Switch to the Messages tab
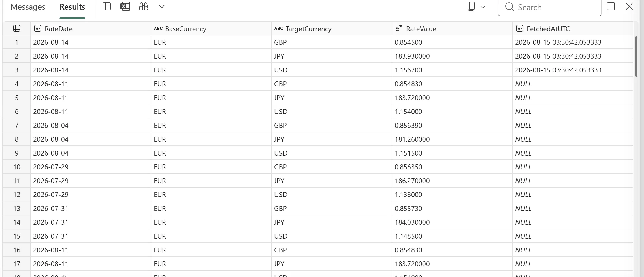 (28, 7)
